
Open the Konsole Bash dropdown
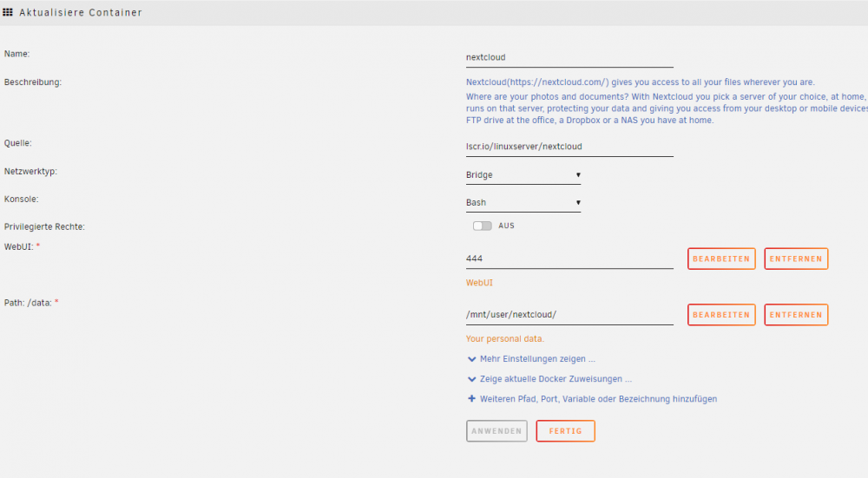[x=523, y=202]
